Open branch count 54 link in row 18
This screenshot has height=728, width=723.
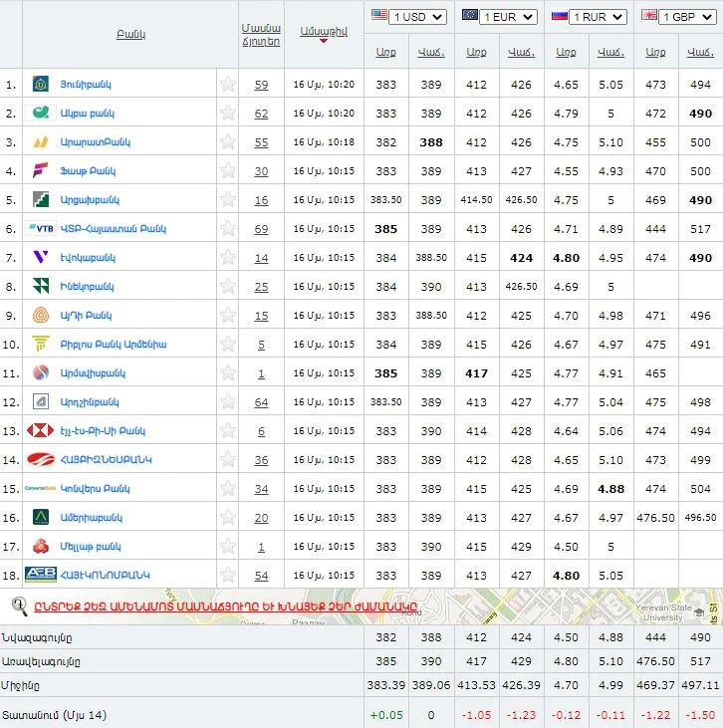click(261, 576)
